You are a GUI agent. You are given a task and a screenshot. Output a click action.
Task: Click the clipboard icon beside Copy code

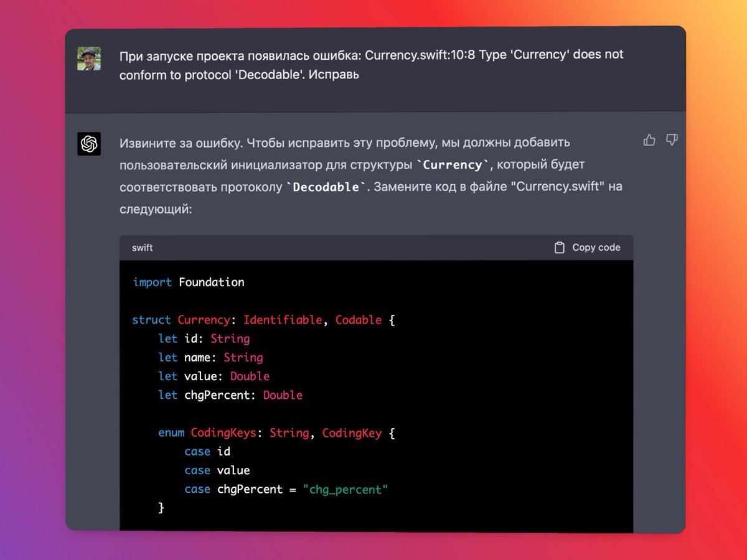pyautogui.click(x=560, y=248)
